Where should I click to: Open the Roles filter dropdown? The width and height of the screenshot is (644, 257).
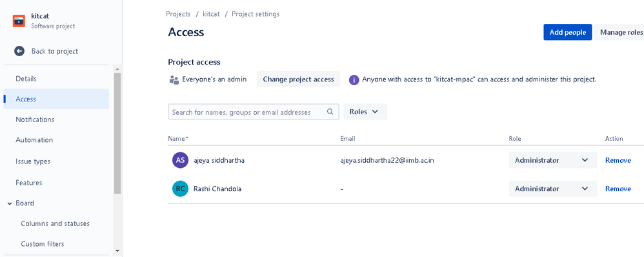(x=365, y=112)
